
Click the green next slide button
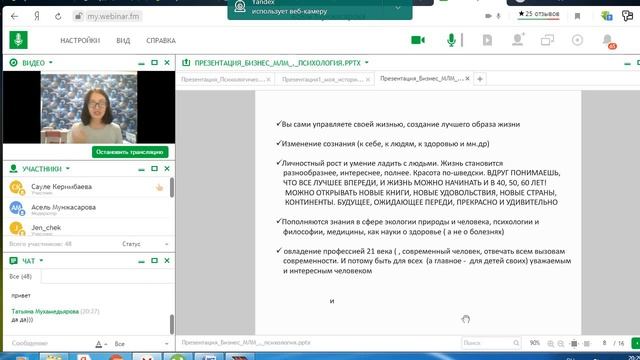coord(636,343)
